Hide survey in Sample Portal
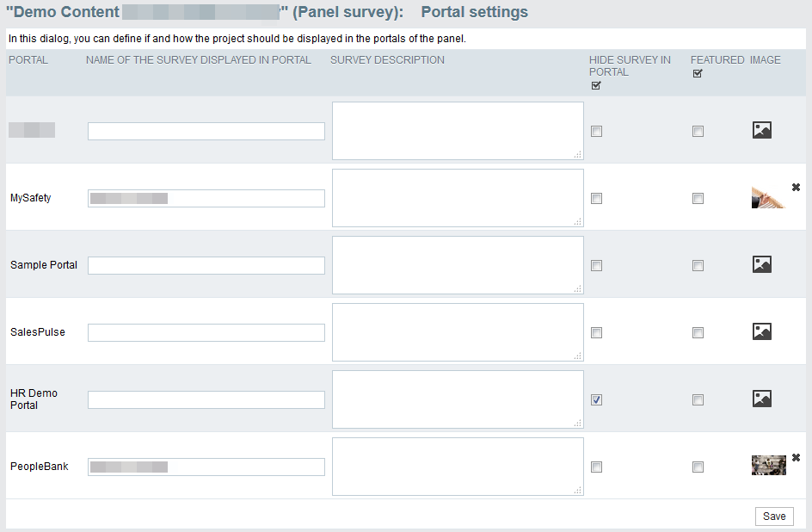 click(x=597, y=266)
